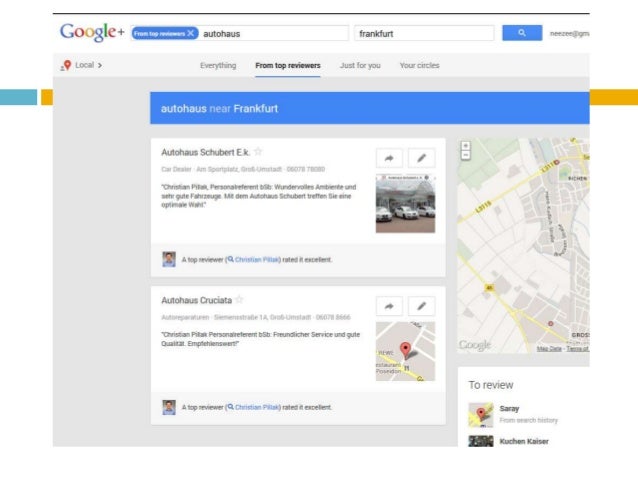Click the 'From search history' subtitle
Viewport: 638px width, 479px height.
(529, 420)
